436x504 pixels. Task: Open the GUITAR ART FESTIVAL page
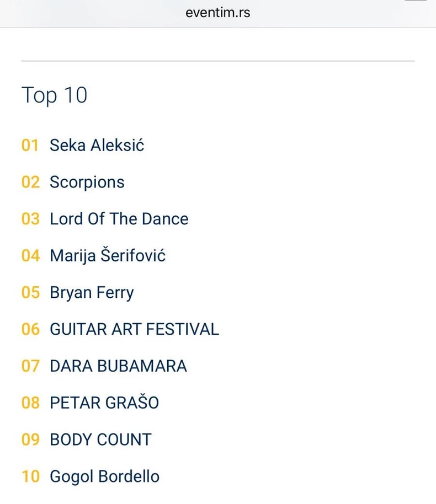tap(134, 329)
